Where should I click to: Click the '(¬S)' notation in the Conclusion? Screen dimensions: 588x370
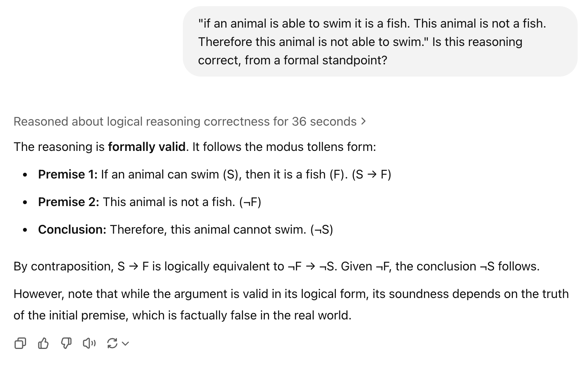(321, 229)
